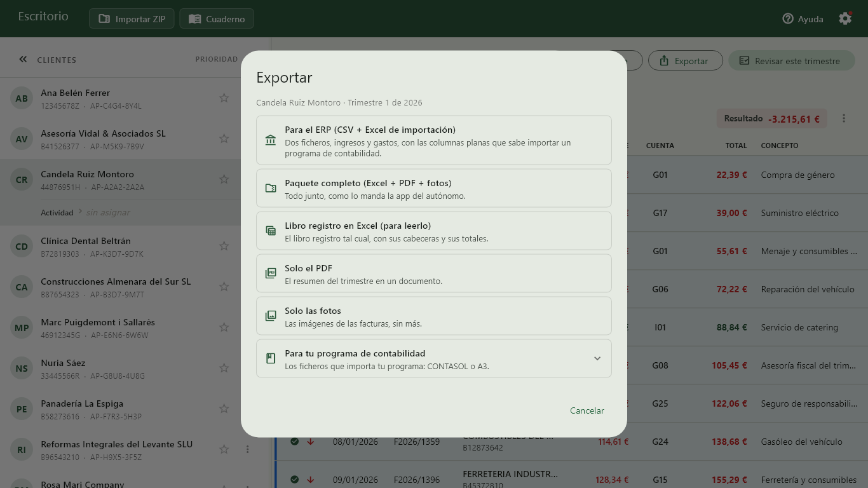This screenshot has width=868, height=488.
Task: Select Paquete completo export option
Action: (434, 188)
